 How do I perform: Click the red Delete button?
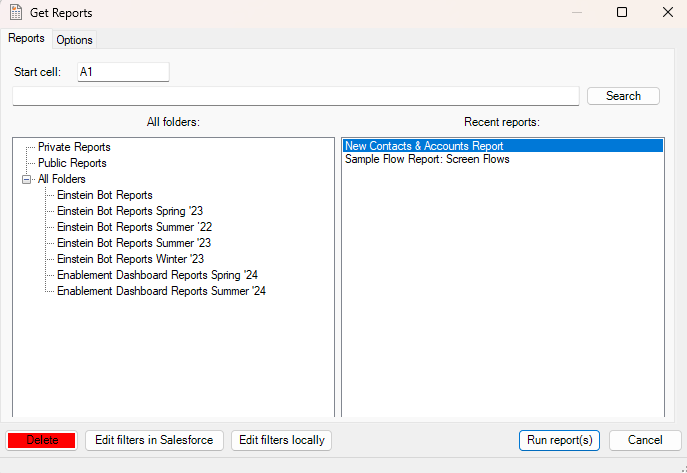pyautogui.click(x=42, y=440)
